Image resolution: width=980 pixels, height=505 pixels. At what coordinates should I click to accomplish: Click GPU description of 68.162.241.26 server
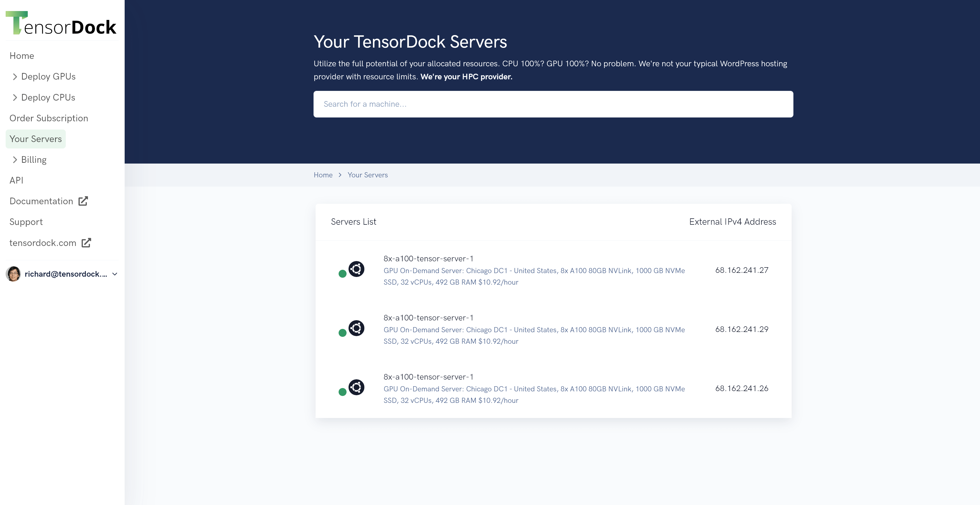[534, 395]
